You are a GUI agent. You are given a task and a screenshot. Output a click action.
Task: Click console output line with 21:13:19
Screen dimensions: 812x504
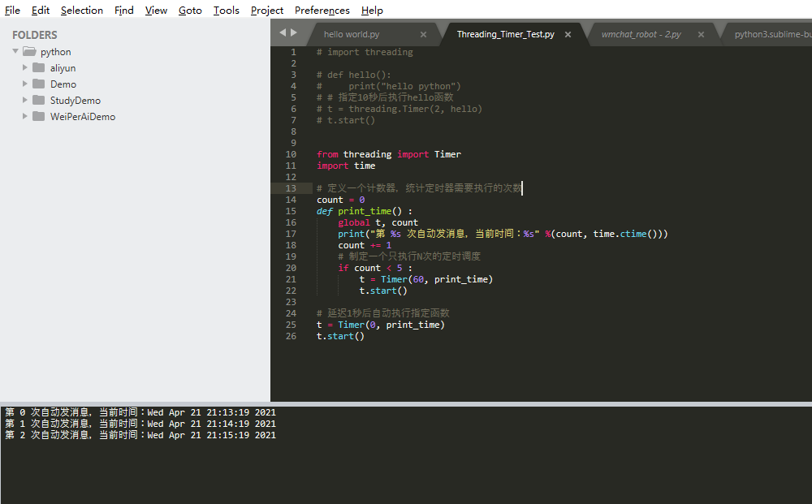(x=140, y=412)
